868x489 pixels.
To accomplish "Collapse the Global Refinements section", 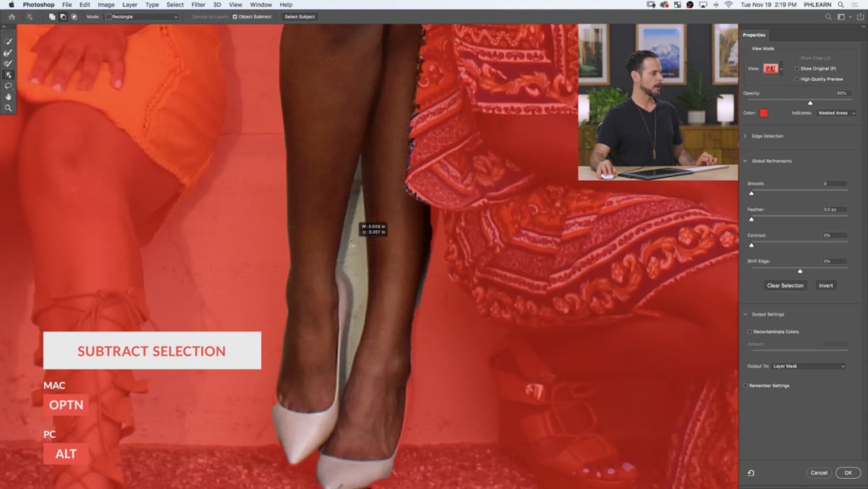I will tap(746, 161).
